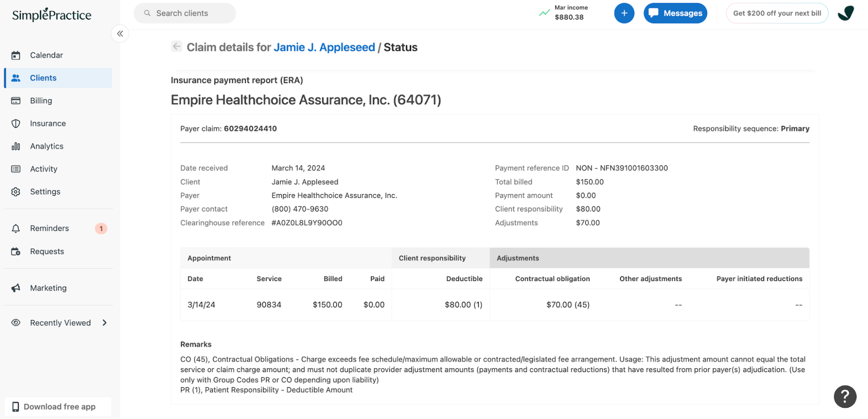Click the search magnifier icon
This screenshot has width=868, height=419.
tap(148, 13)
